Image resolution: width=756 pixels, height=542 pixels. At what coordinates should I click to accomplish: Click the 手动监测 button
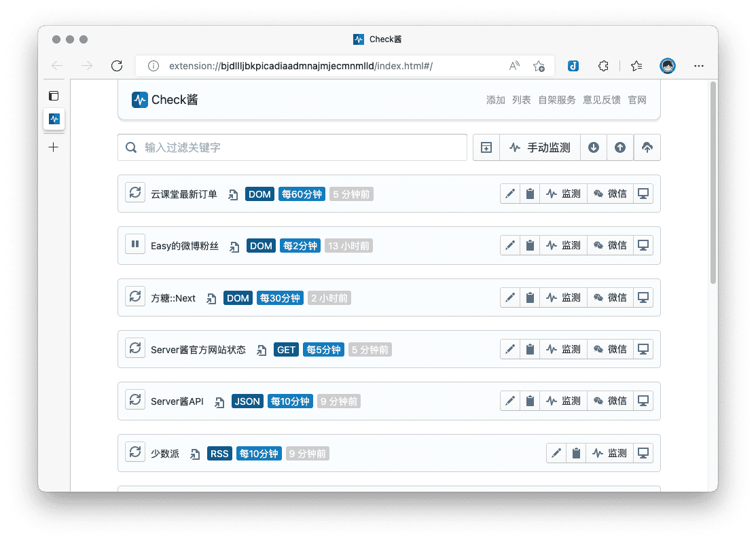pyautogui.click(x=540, y=147)
